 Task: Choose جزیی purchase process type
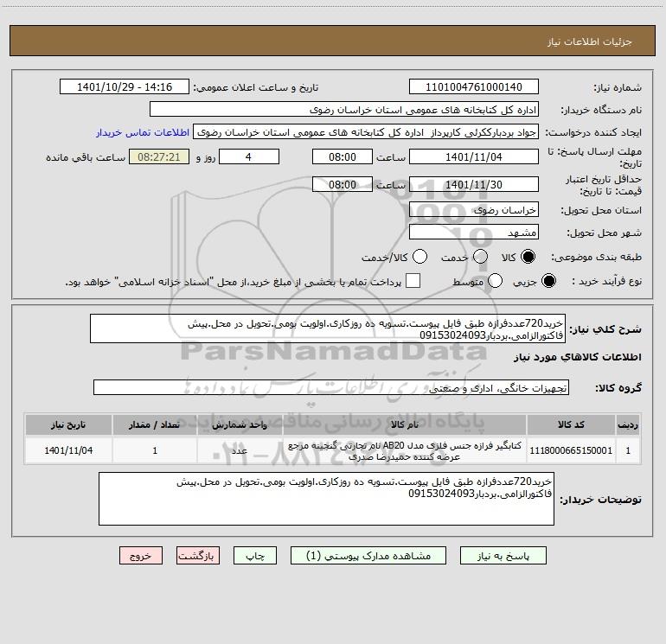[x=548, y=281]
